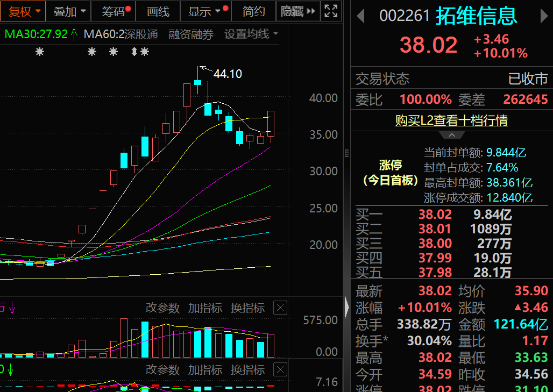Click the 量比 1.17 value
The image size is (553, 392).
[535, 341]
